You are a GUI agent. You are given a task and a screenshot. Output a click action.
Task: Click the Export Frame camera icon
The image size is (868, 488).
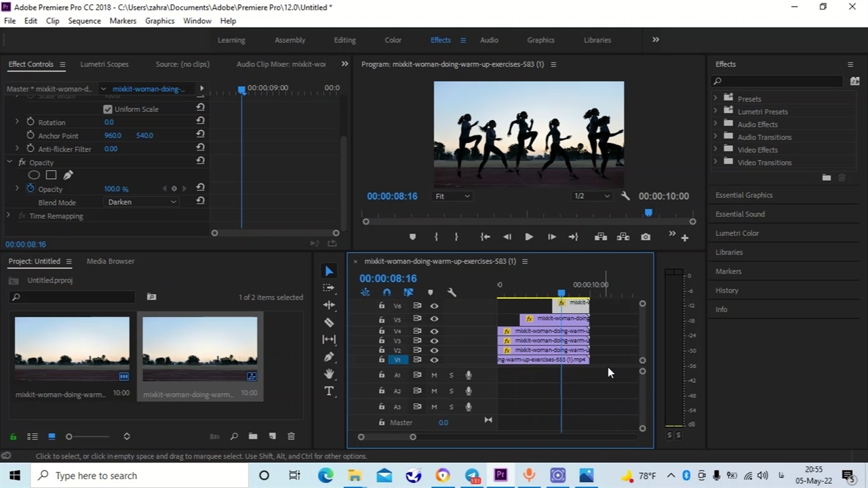pyautogui.click(x=646, y=237)
